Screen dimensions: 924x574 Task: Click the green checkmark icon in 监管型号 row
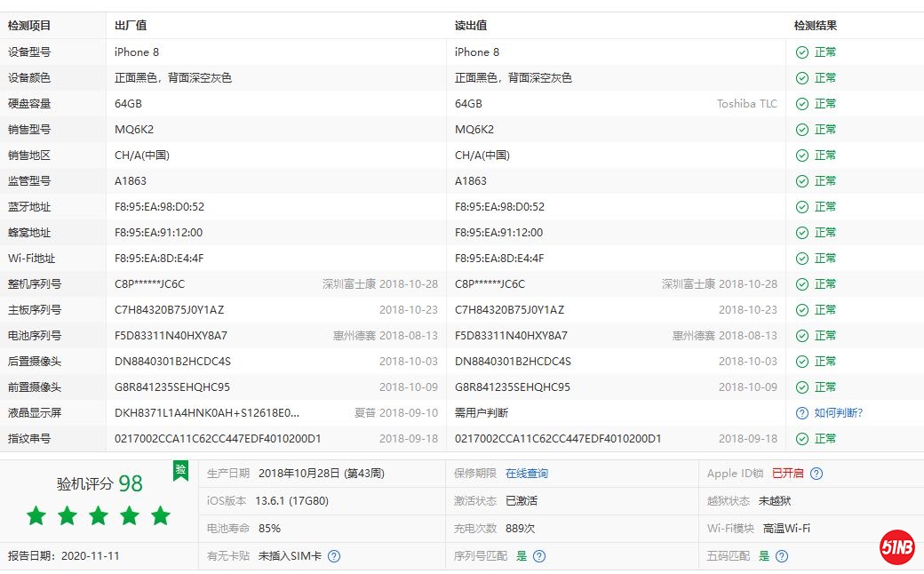(x=802, y=181)
